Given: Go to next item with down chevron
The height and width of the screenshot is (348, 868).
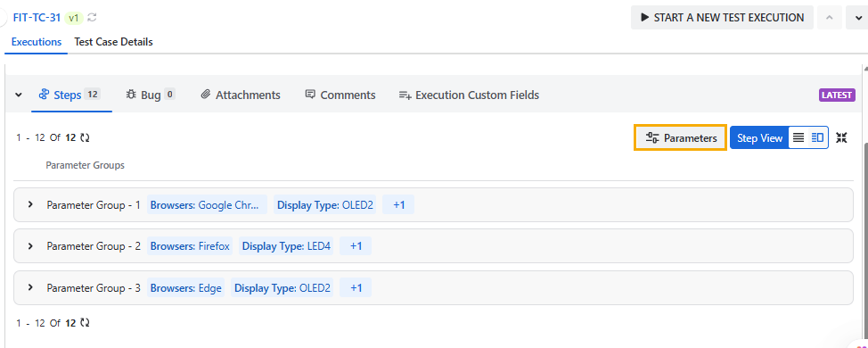Looking at the screenshot, I should click(858, 17).
